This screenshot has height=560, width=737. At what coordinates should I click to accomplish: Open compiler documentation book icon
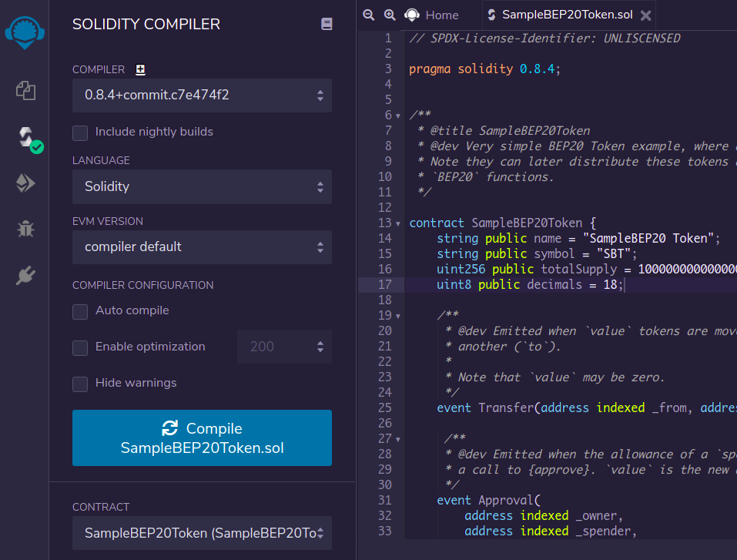coord(327,25)
